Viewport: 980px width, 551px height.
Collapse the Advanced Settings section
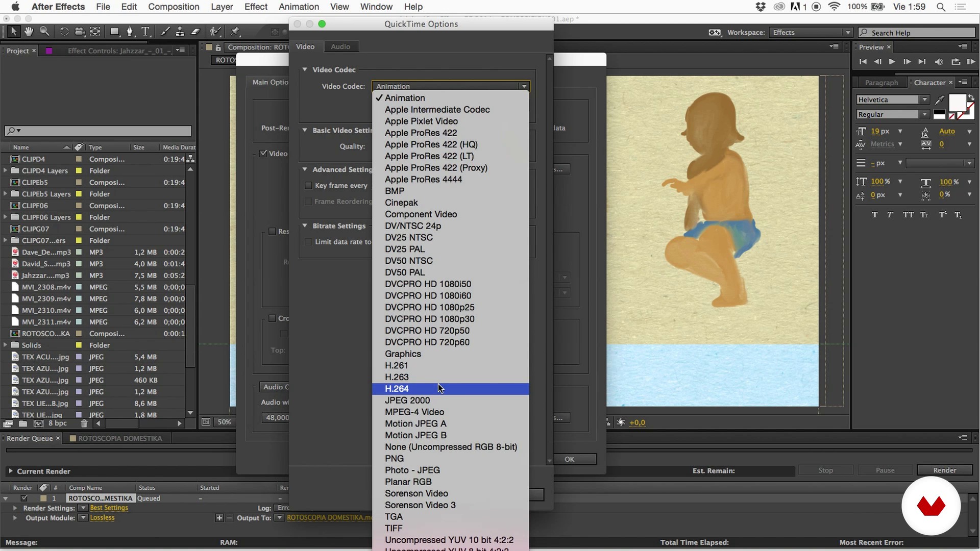click(x=305, y=169)
